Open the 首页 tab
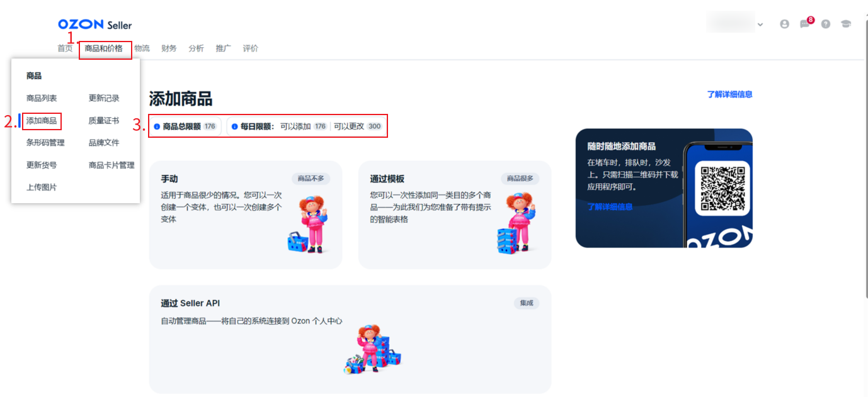 point(65,48)
